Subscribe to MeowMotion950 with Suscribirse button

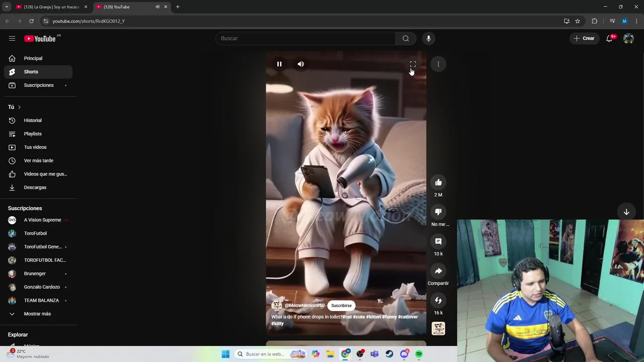[x=341, y=306]
